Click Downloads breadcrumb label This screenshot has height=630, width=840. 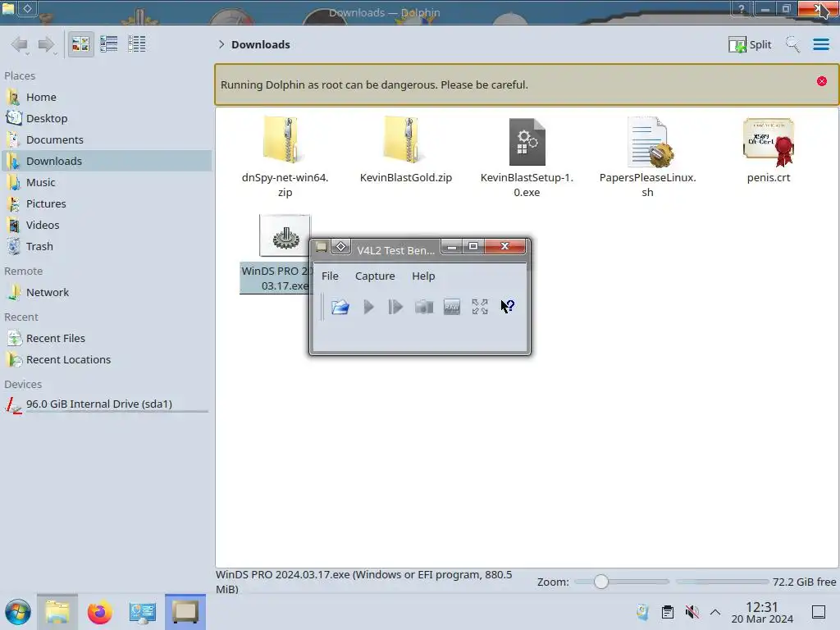(x=261, y=44)
